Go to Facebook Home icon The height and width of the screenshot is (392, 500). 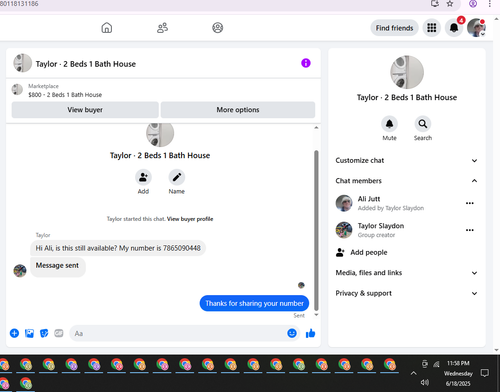[x=107, y=28]
